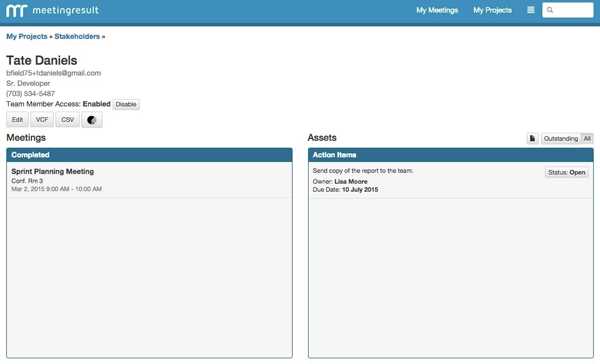Select the Completed meetings panel header
This screenshot has height=364, width=600.
click(149, 155)
